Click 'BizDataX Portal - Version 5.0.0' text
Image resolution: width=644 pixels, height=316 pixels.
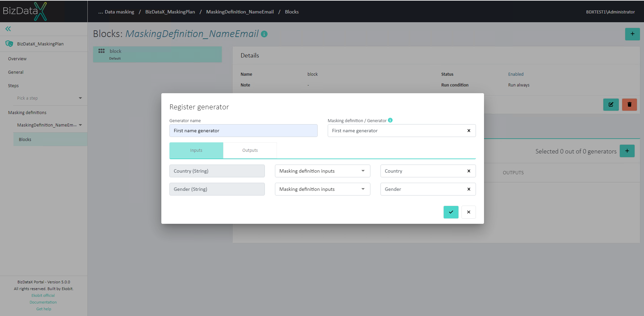(44, 282)
